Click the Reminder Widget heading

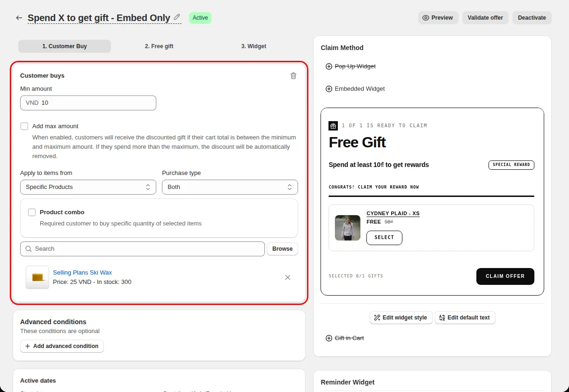348,383
